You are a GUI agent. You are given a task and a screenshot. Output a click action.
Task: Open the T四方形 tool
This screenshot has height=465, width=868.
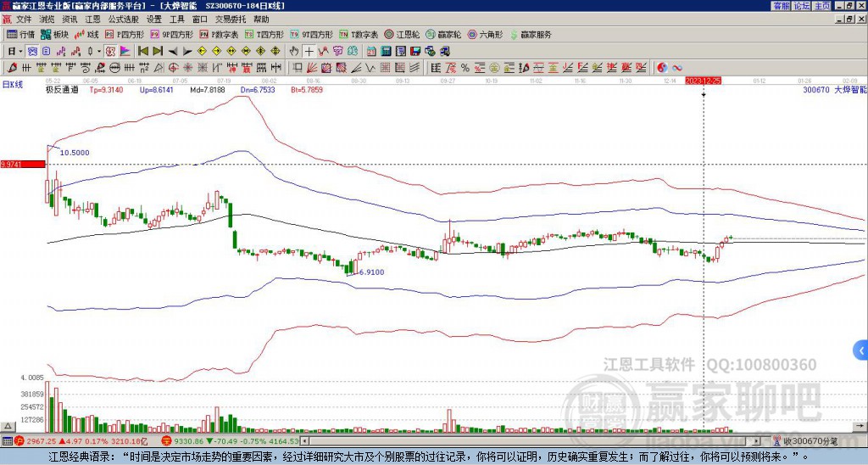tap(264, 34)
